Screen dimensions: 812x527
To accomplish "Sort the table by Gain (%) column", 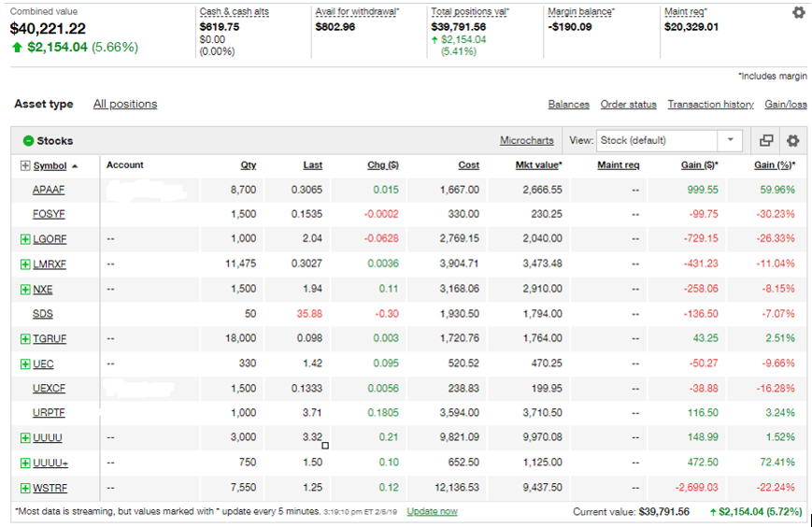I will 774,165.
